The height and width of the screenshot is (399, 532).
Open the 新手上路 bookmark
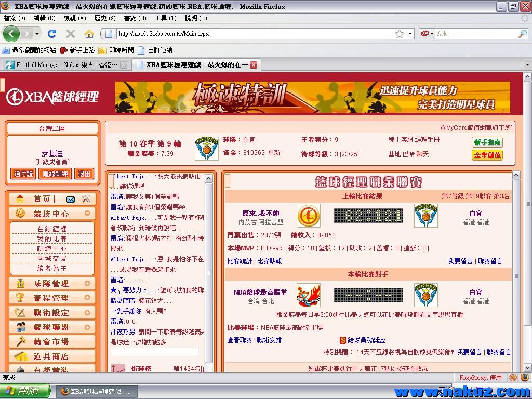77,50
